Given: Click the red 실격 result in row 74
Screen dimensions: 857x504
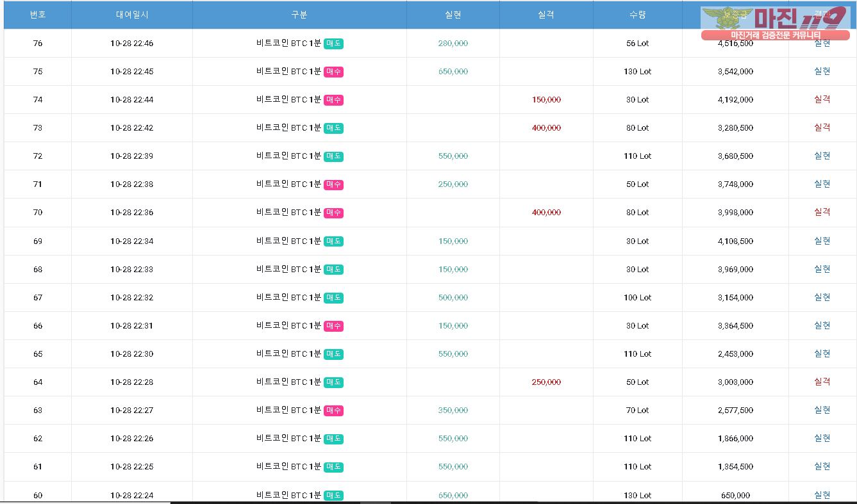Looking at the screenshot, I should pos(822,99).
